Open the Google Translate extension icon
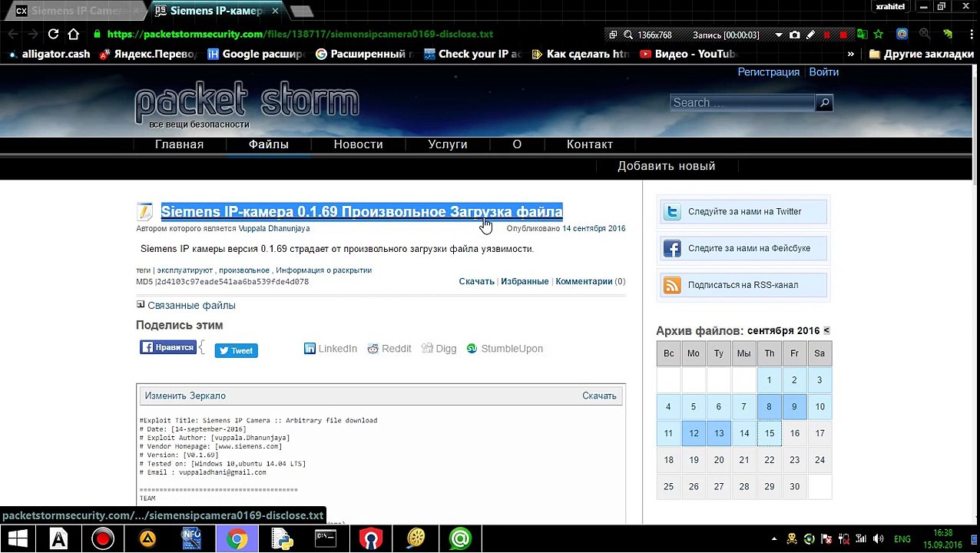Screen dimensions: 980x553 coord(862,34)
